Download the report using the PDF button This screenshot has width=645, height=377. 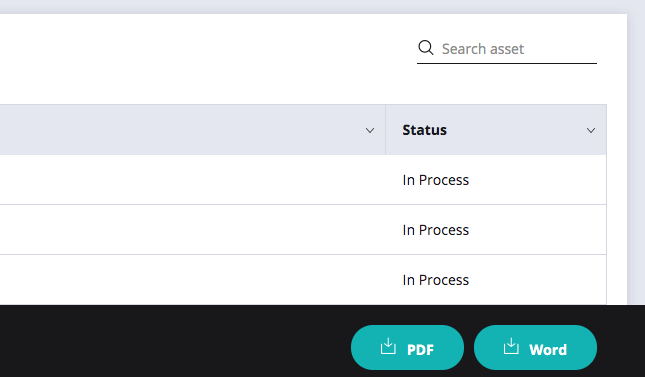tap(407, 348)
